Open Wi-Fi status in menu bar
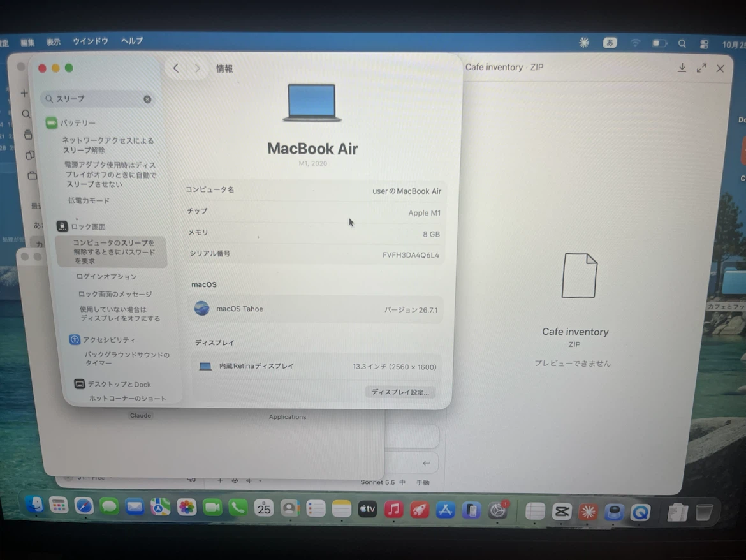 pyautogui.click(x=635, y=43)
